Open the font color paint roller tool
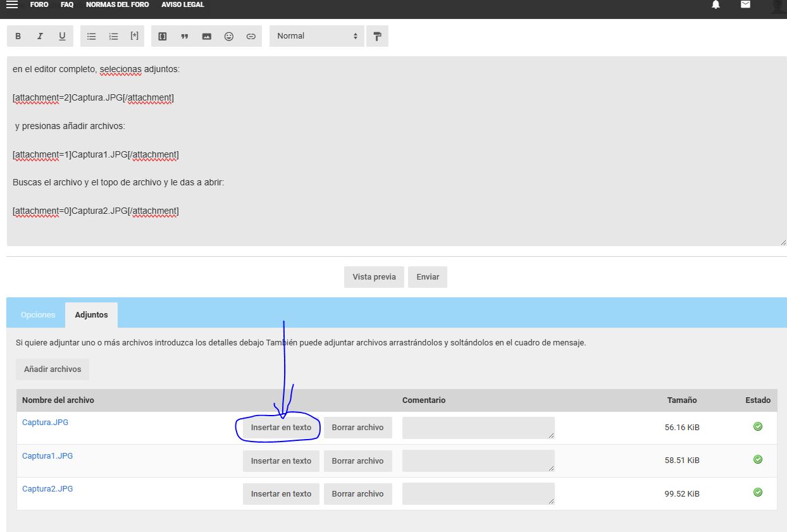The height and width of the screenshot is (532, 787). click(377, 36)
